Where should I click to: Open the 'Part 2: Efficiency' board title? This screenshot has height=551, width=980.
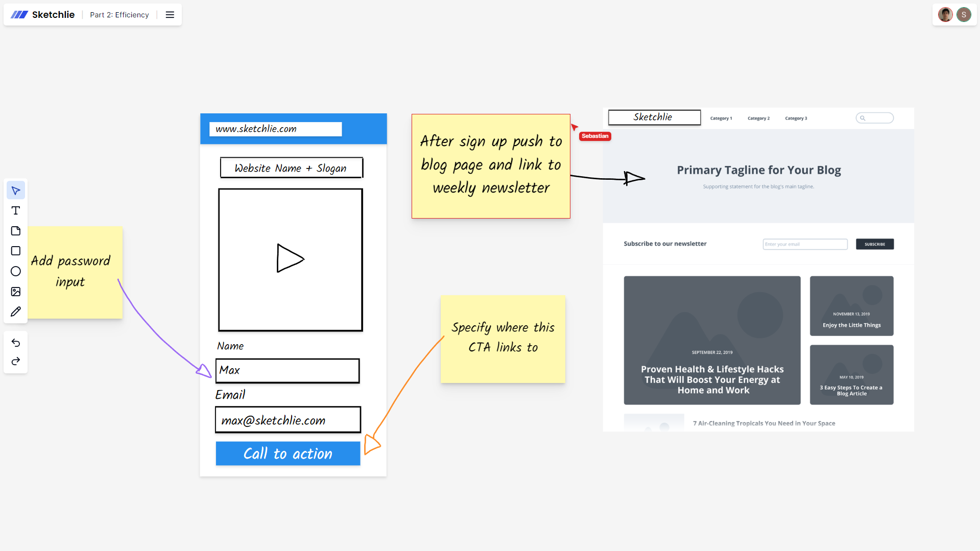coord(119,15)
